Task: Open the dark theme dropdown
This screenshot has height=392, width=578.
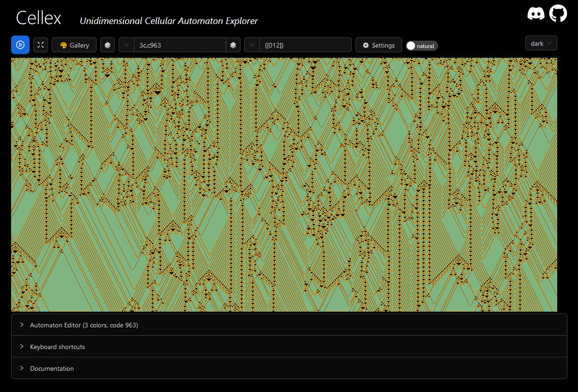Action: 541,43
